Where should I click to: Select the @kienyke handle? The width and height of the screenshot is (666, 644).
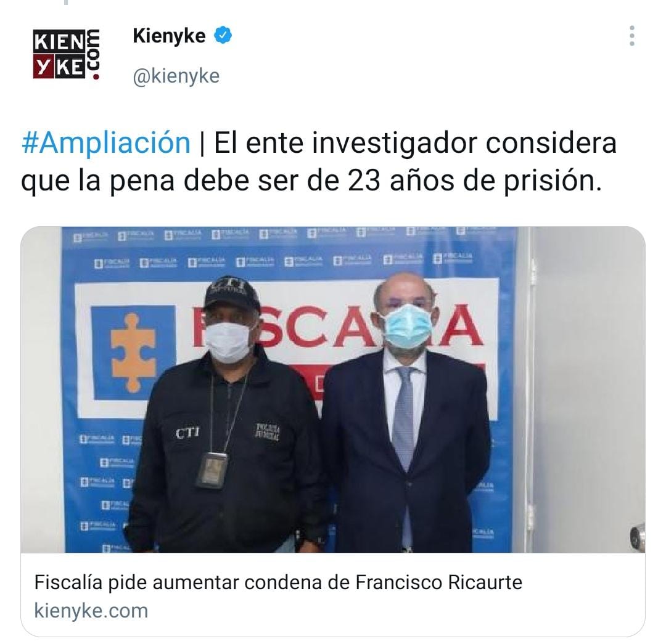pos(176,76)
